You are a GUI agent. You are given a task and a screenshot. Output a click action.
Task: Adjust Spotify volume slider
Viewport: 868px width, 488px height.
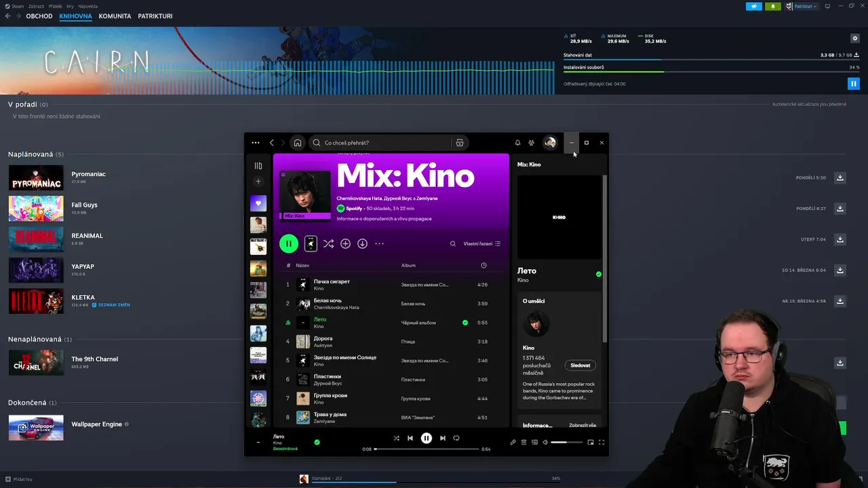point(567,442)
